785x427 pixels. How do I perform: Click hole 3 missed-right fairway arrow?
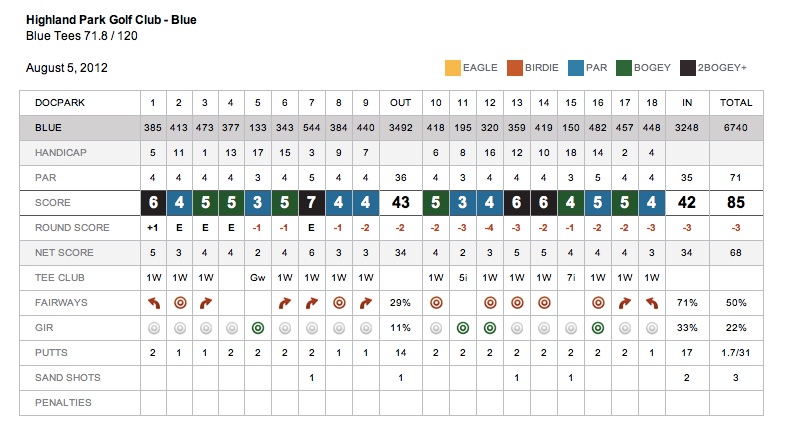click(205, 301)
